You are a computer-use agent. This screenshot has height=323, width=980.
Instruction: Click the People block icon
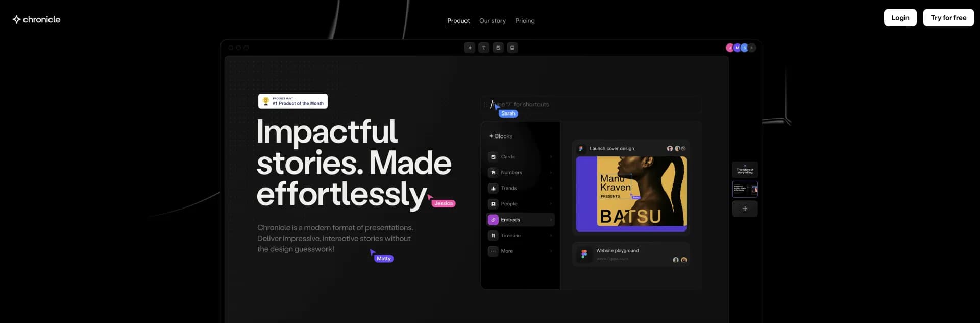[x=493, y=204]
